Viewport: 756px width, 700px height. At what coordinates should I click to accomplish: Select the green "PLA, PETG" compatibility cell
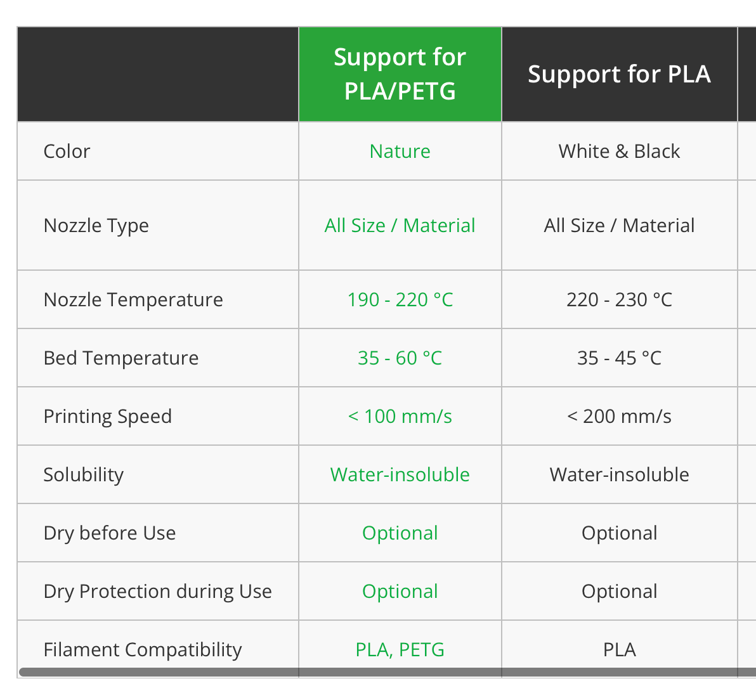400,650
